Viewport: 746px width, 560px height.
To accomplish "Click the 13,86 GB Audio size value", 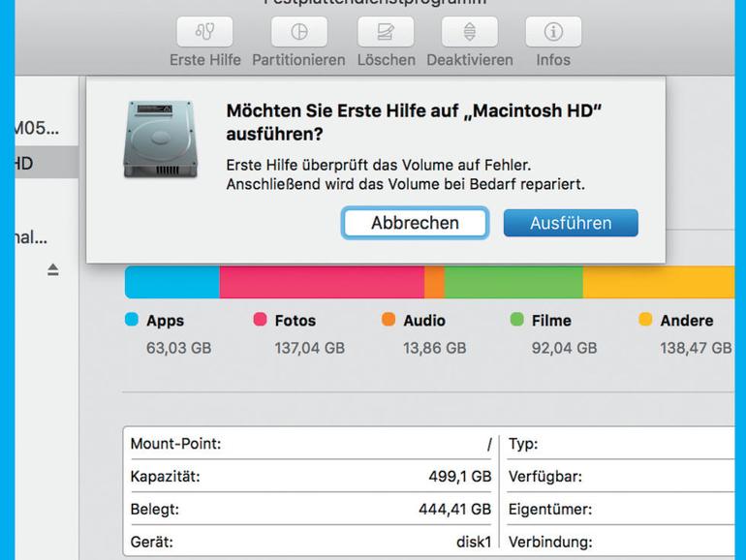I will click(435, 348).
